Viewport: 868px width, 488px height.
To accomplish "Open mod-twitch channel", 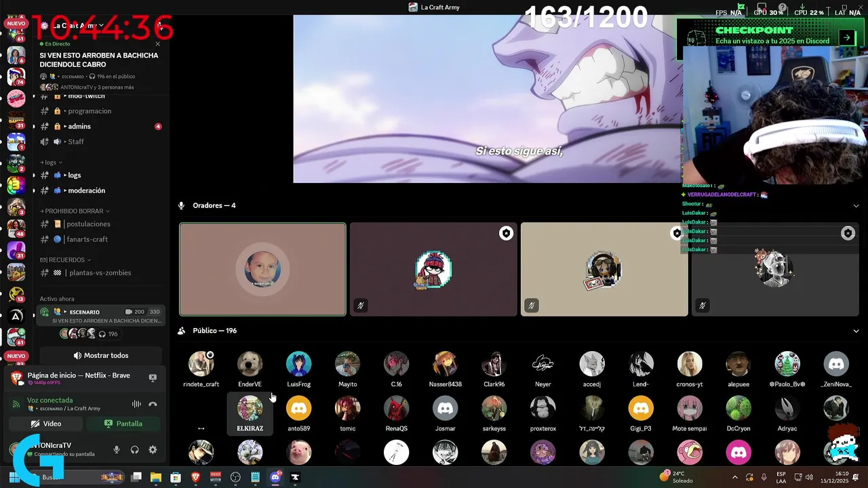I will pos(101,96).
